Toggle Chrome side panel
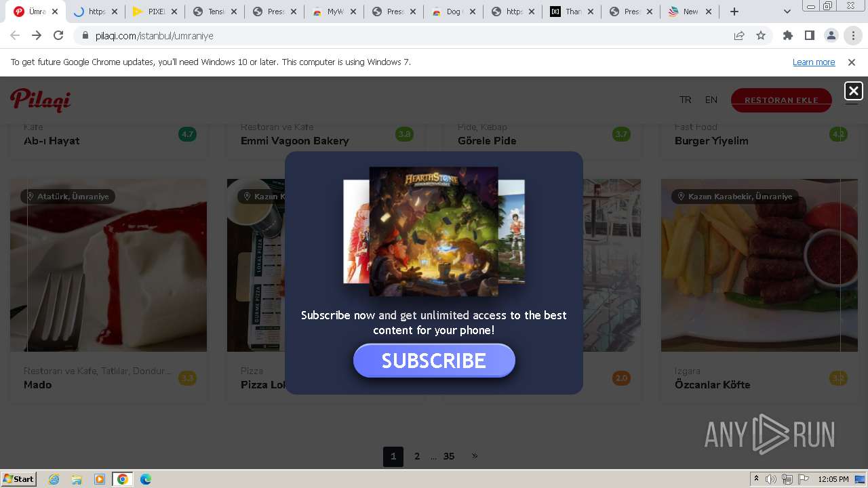 (x=810, y=36)
